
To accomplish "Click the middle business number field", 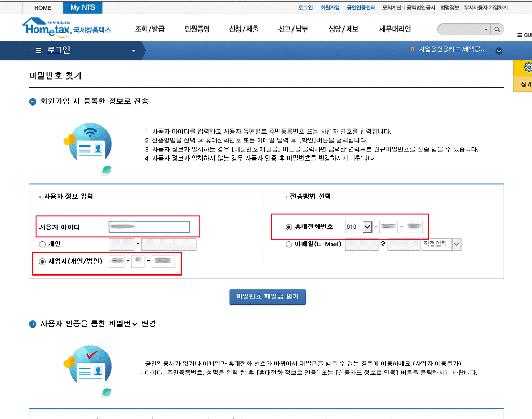I will (138, 261).
